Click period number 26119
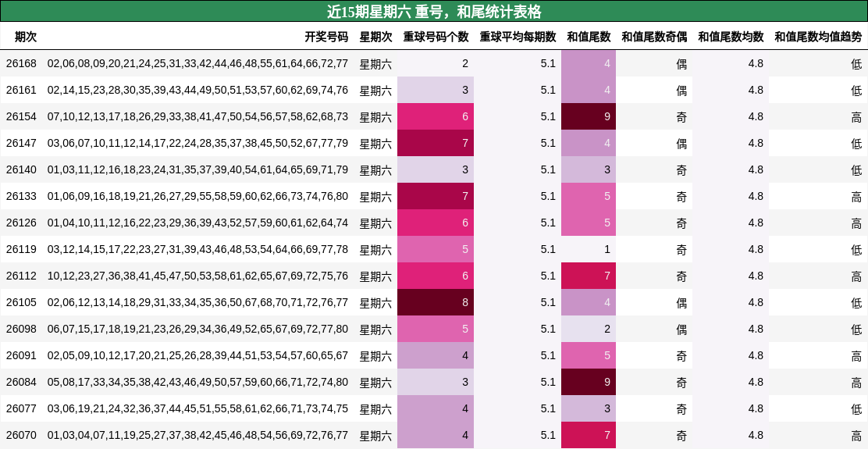This screenshot has height=449, width=868. [x=21, y=250]
